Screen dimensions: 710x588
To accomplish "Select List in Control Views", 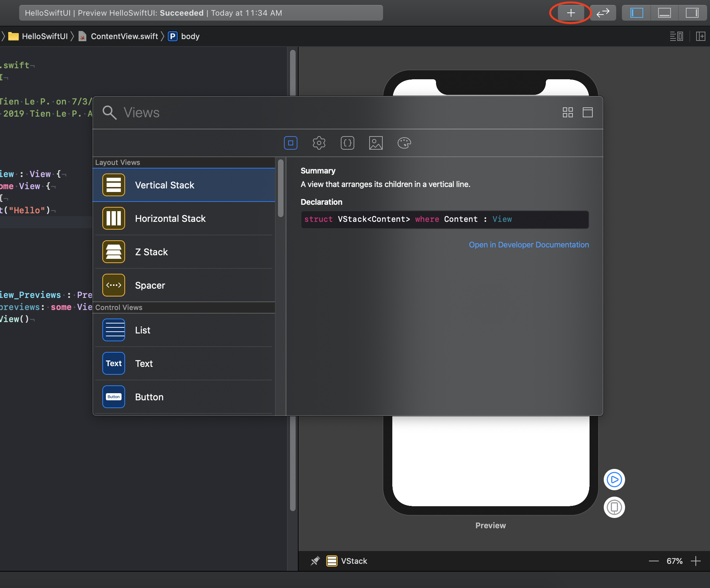I will [184, 330].
